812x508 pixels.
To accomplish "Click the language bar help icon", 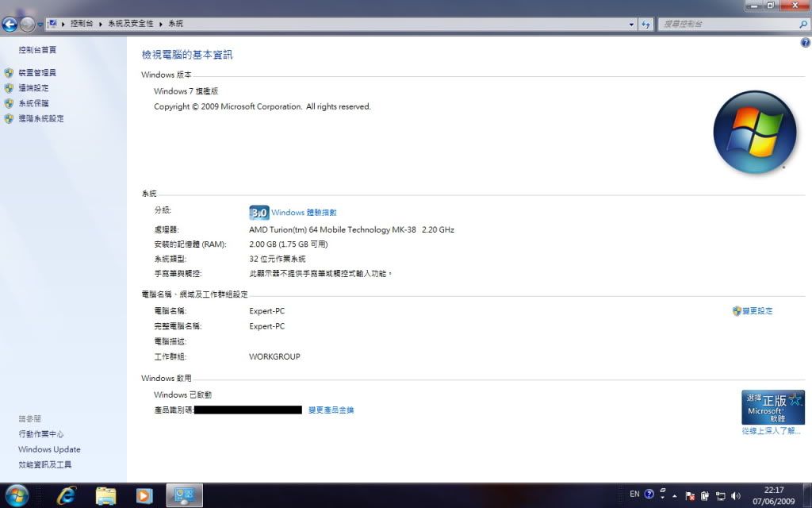I will [649, 494].
